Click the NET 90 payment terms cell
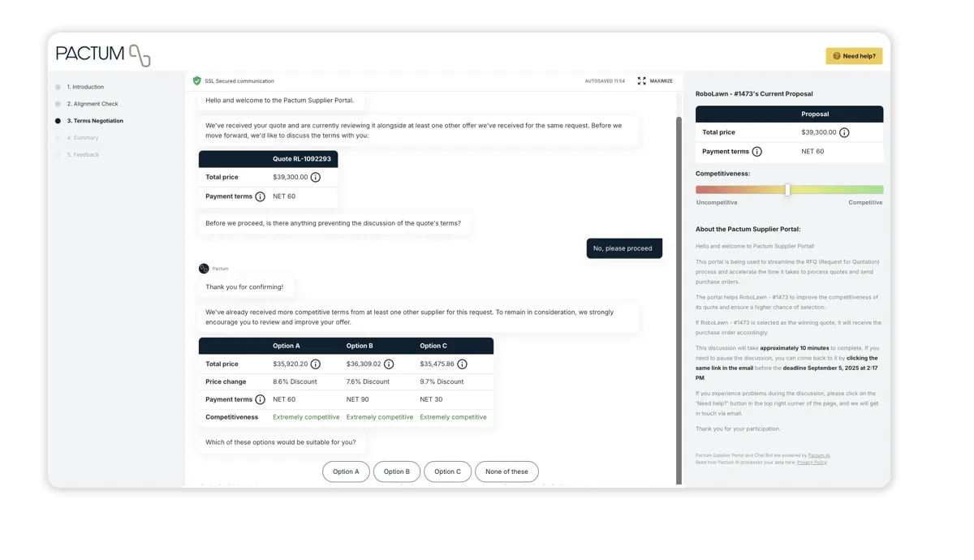This screenshot has height=560, width=974. 357,399
